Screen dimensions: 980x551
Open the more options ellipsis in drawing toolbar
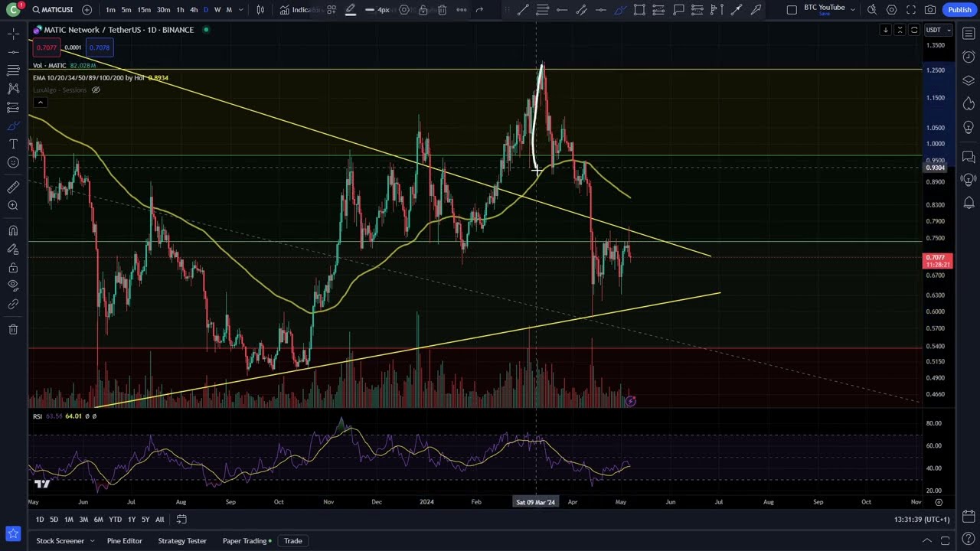coord(462,10)
